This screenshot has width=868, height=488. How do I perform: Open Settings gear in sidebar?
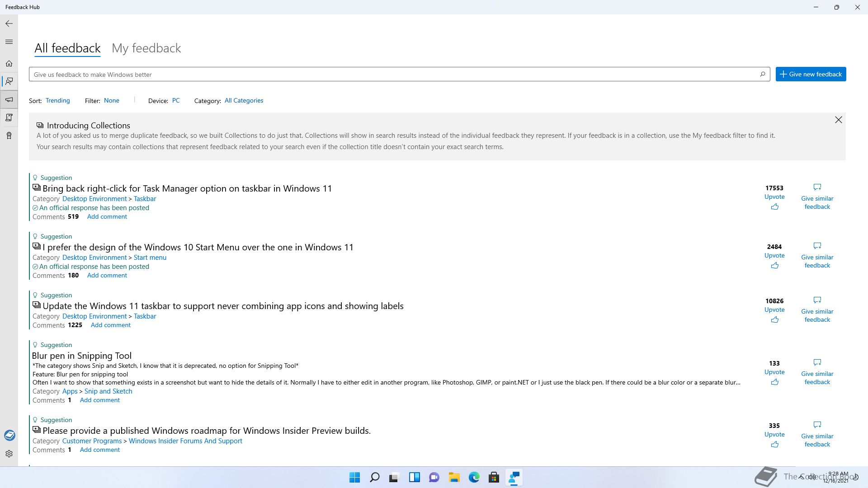(x=9, y=454)
